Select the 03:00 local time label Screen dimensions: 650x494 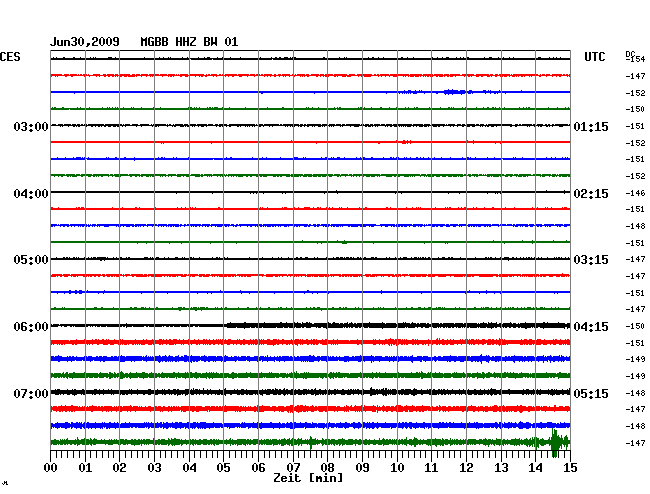[x=31, y=126]
